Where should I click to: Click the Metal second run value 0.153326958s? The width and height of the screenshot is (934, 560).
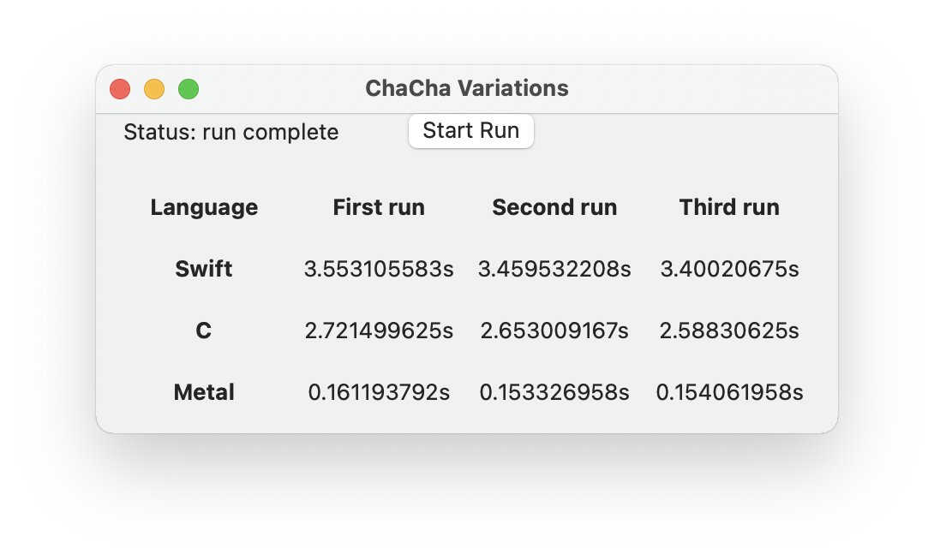coord(554,392)
